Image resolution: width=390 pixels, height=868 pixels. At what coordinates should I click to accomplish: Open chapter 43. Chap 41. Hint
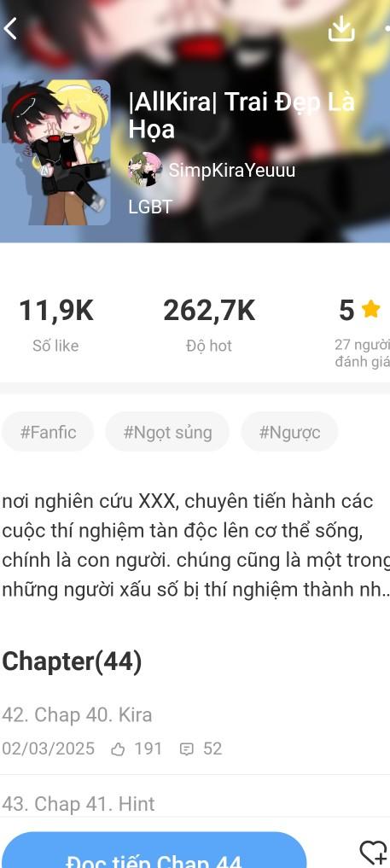[x=195, y=797]
